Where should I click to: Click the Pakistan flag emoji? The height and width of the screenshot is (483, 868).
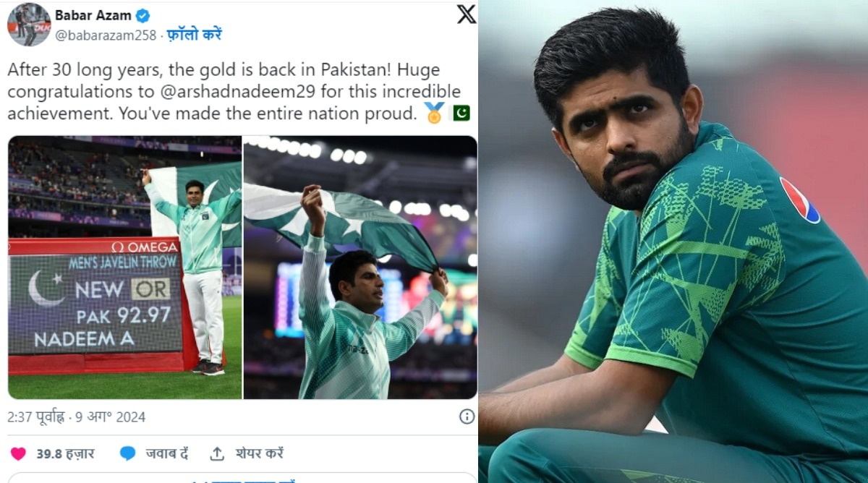pos(461,113)
